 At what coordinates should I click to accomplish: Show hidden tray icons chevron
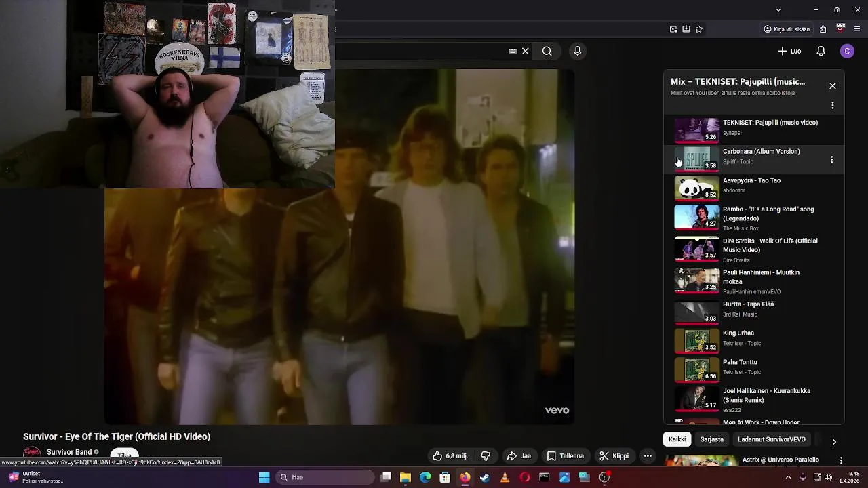click(x=788, y=477)
